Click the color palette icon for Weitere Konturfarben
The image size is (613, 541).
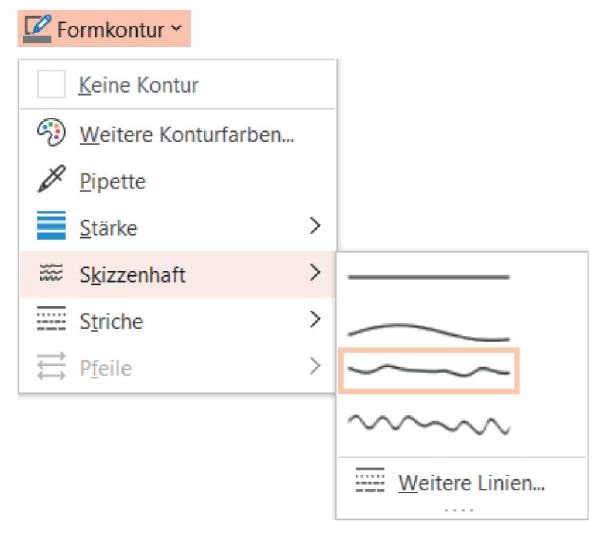coord(51,133)
